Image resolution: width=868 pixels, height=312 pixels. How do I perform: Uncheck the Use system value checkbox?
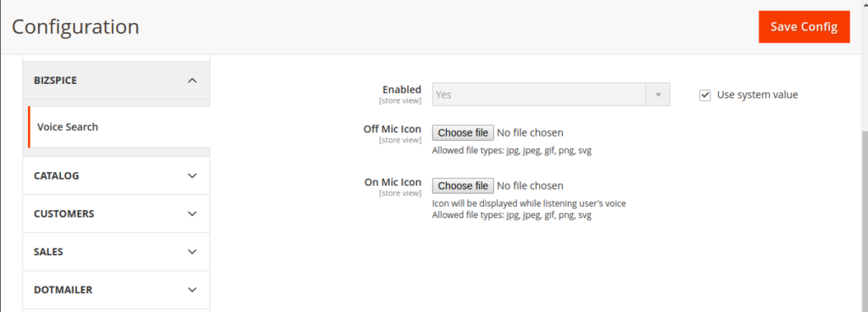(x=704, y=95)
